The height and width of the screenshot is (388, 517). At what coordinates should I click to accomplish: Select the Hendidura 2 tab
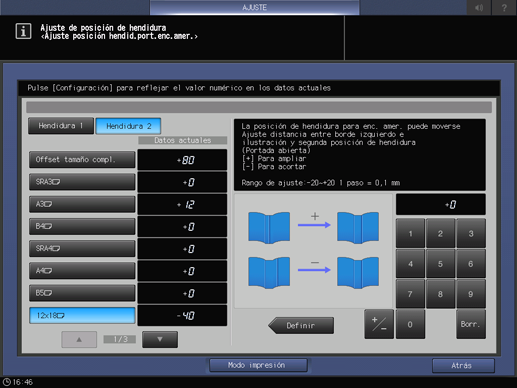click(x=128, y=126)
